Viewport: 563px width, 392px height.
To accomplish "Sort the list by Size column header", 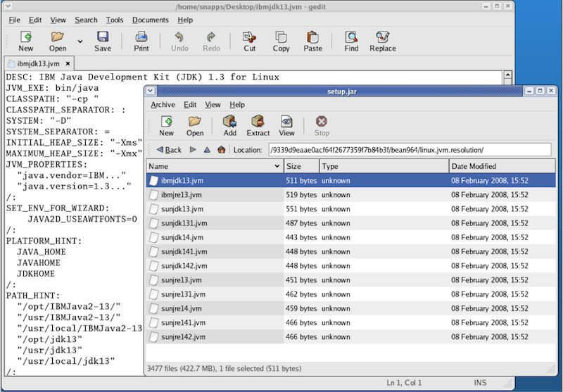I will click(x=302, y=166).
